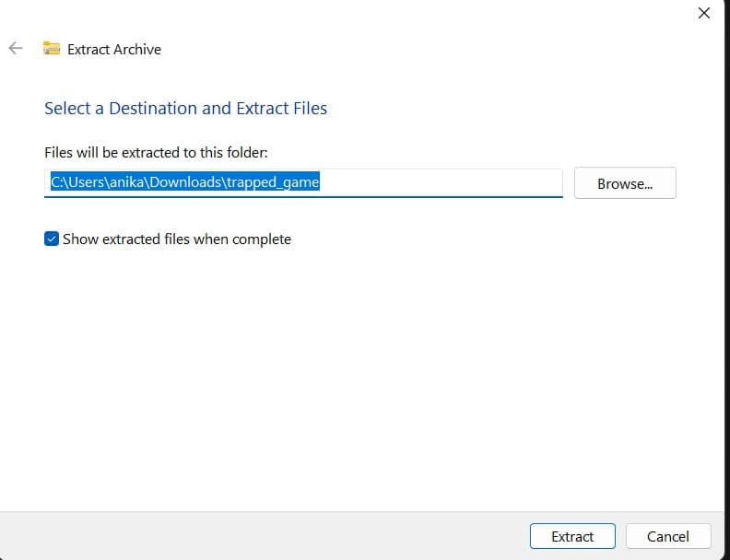The width and height of the screenshot is (730, 560).
Task: Click the destination folder path field
Action: [x=302, y=182]
